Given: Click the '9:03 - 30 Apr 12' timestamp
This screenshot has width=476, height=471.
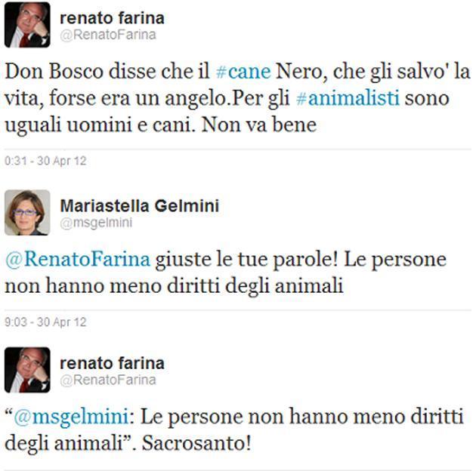Looking at the screenshot, I should [45, 322].
